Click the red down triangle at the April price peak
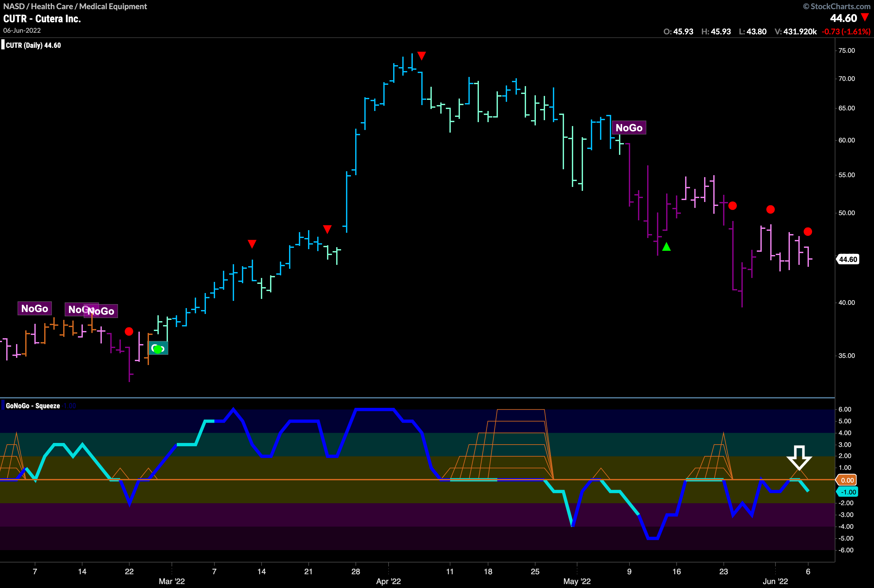The image size is (874, 588). pos(421,56)
